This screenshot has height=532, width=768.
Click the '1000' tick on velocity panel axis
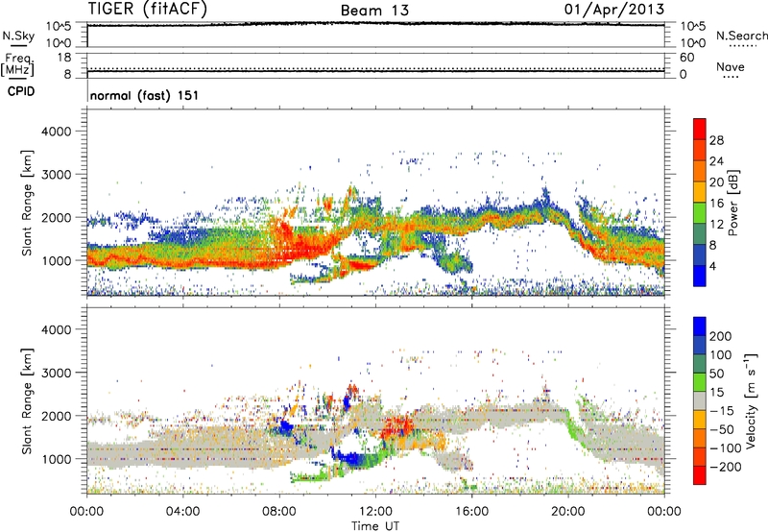[x=57, y=459]
